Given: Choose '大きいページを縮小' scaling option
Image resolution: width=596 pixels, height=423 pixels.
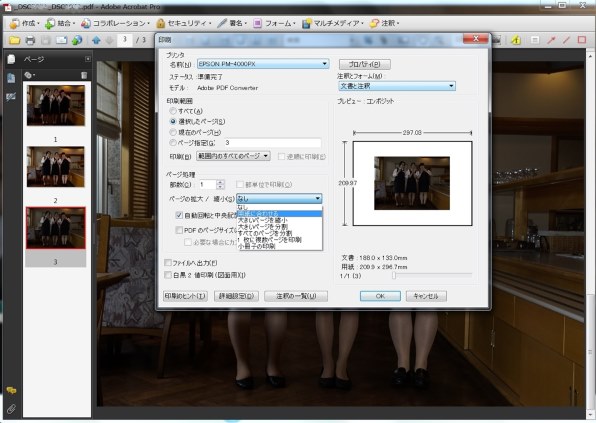Looking at the screenshot, I should point(279,220).
